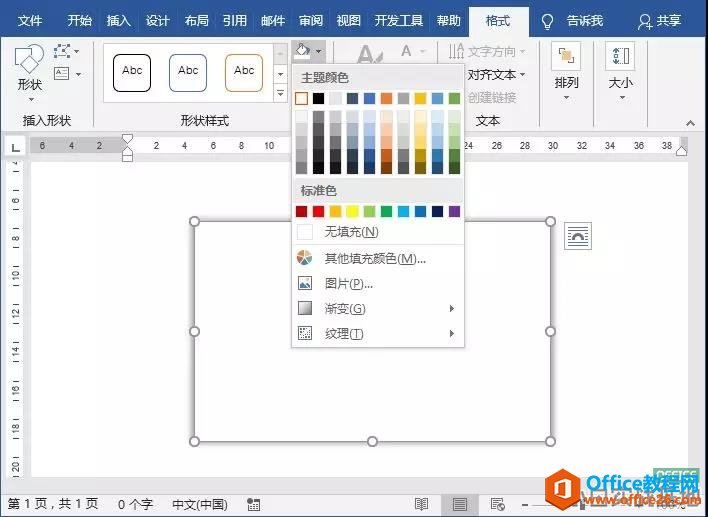Viewport: 708px width, 517px height.
Task: Expand the text box dropdown arrow
Action: coord(79,74)
